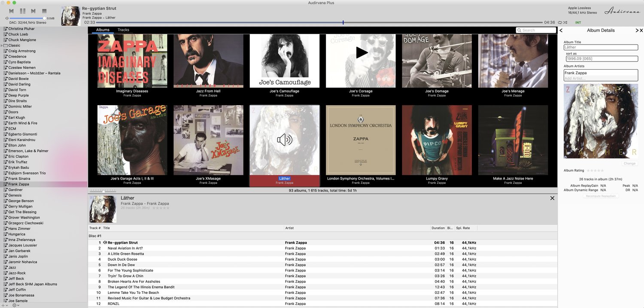Toggle shuffle mode
Image resolution: width=644 pixels, height=308 pixels.
565,22
